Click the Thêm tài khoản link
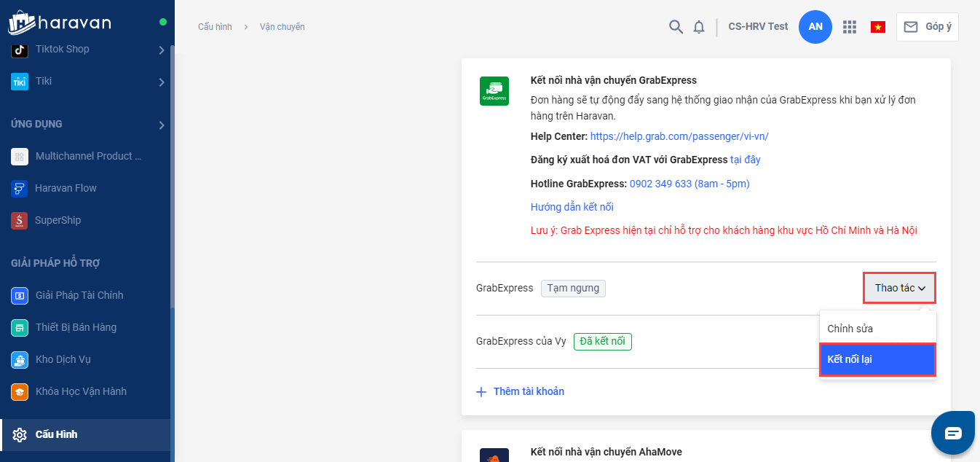Viewport: 980px width, 462px height. tap(528, 391)
